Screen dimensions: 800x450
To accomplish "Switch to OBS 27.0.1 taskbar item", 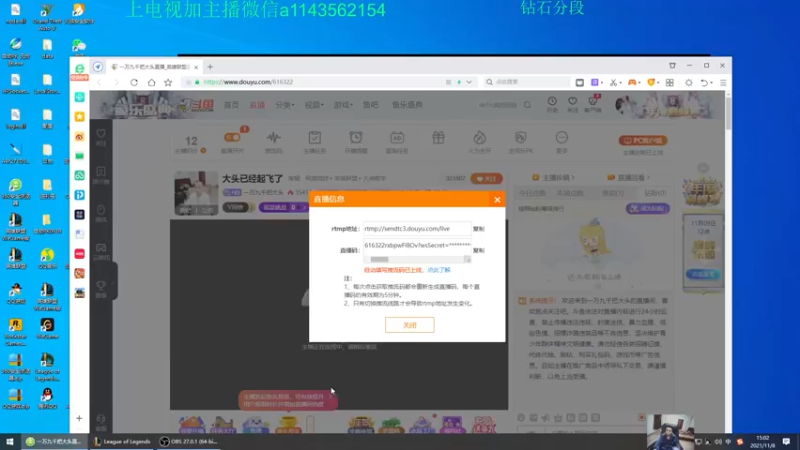I will tap(188, 442).
